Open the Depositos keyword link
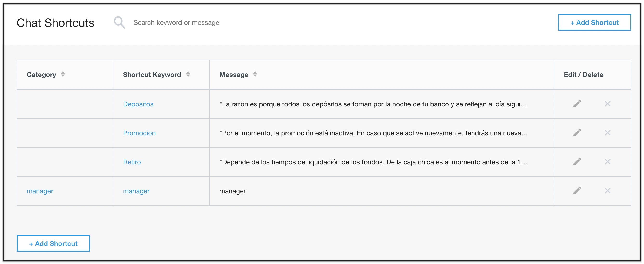This screenshot has width=644, height=264. click(x=138, y=104)
